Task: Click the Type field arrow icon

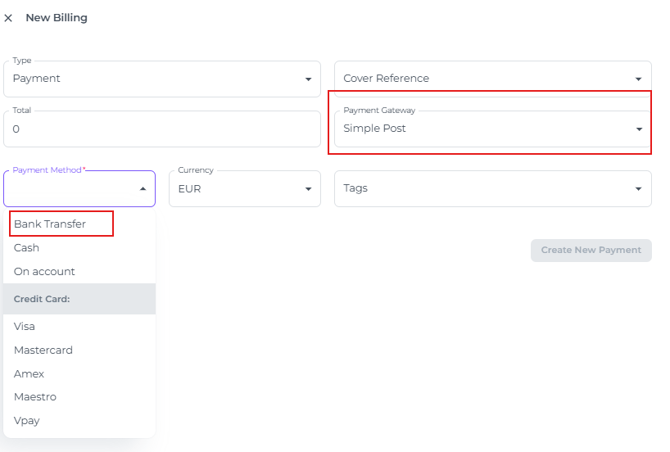Action: click(307, 79)
